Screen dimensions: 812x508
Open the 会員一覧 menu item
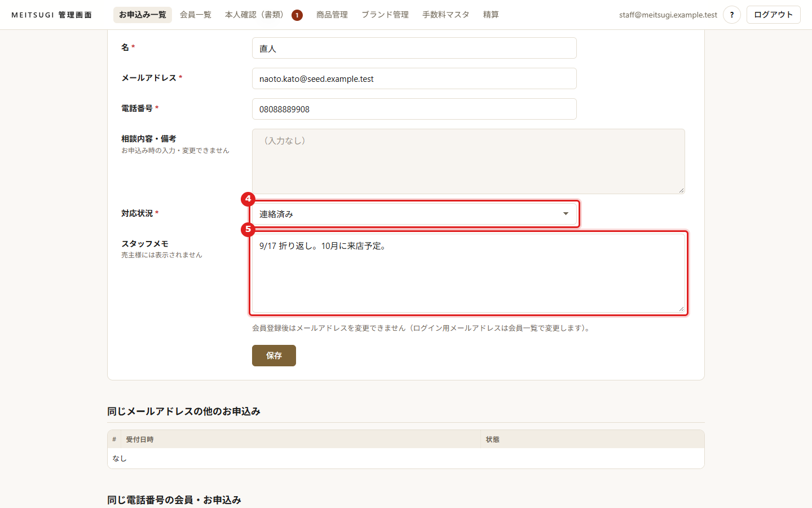tap(196, 15)
